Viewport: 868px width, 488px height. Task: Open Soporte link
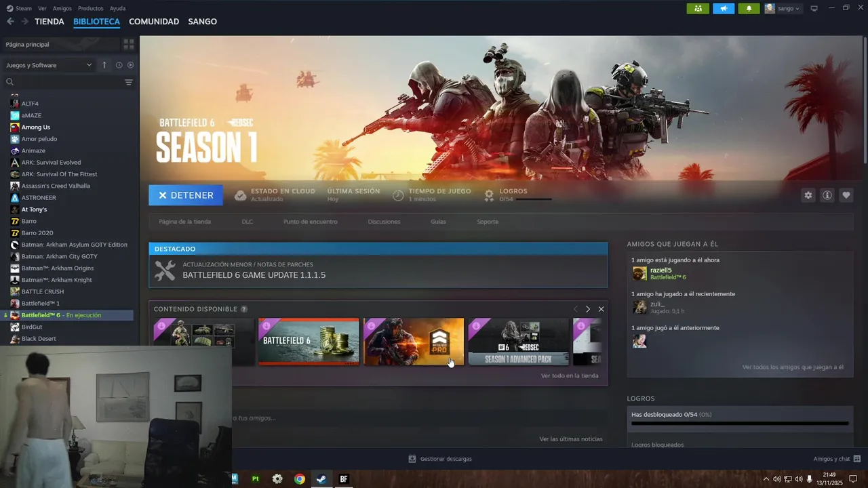click(488, 222)
